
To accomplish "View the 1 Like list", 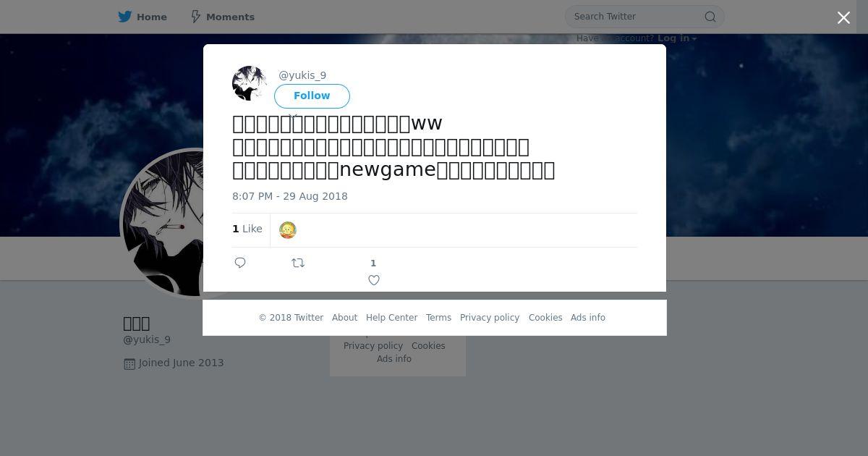I will tap(247, 229).
